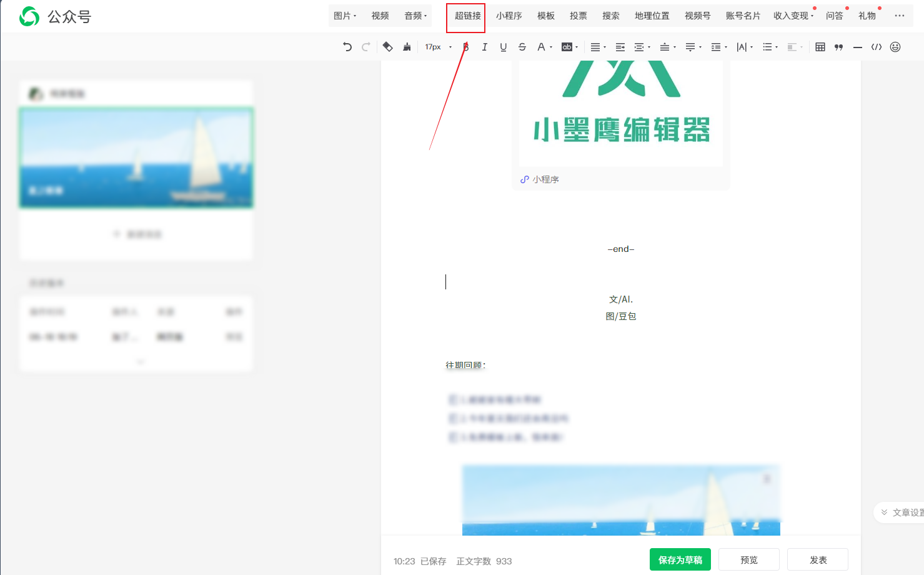
Task: Open the emoji picker
Action: coord(895,47)
